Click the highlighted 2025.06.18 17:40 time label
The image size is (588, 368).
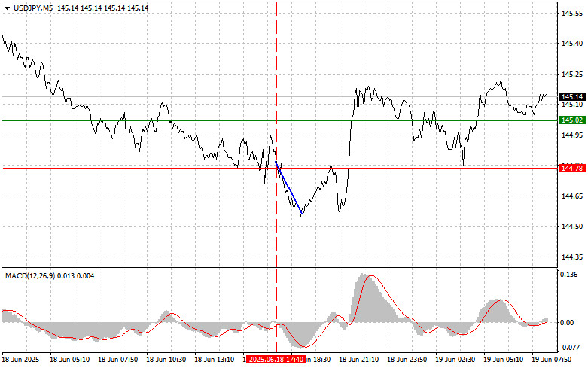coord(276,360)
